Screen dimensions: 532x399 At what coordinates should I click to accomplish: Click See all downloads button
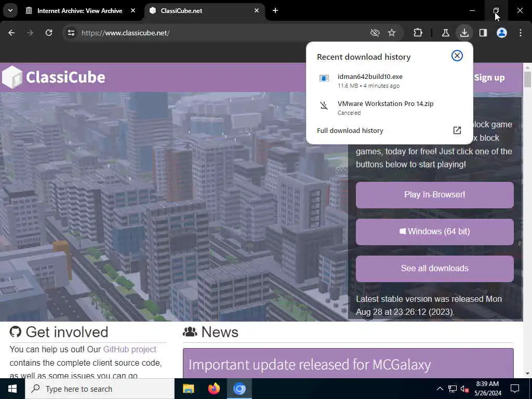point(435,269)
